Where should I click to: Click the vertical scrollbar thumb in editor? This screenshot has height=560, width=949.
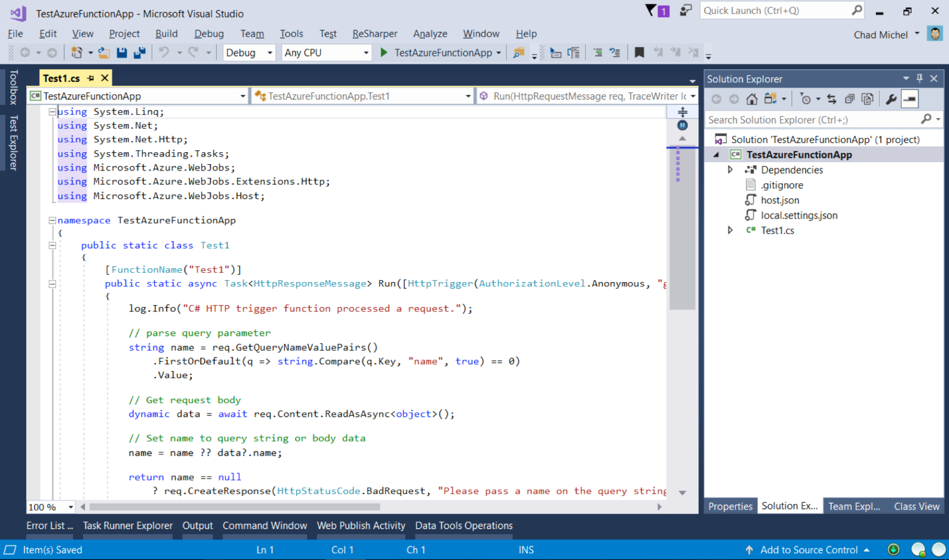[x=682, y=229]
